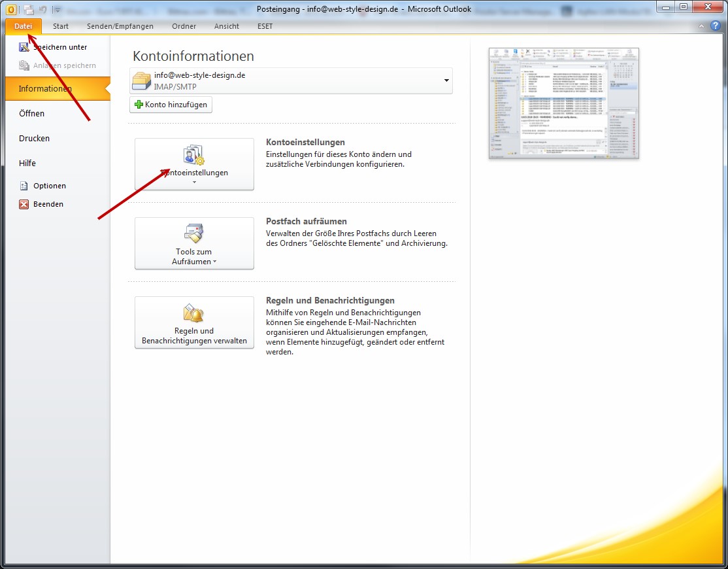
Task: Open the Hilfe section
Action: (27, 163)
